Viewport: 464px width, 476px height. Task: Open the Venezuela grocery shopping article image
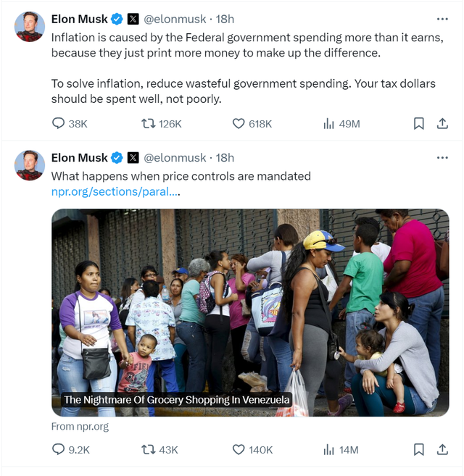click(x=250, y=312)
